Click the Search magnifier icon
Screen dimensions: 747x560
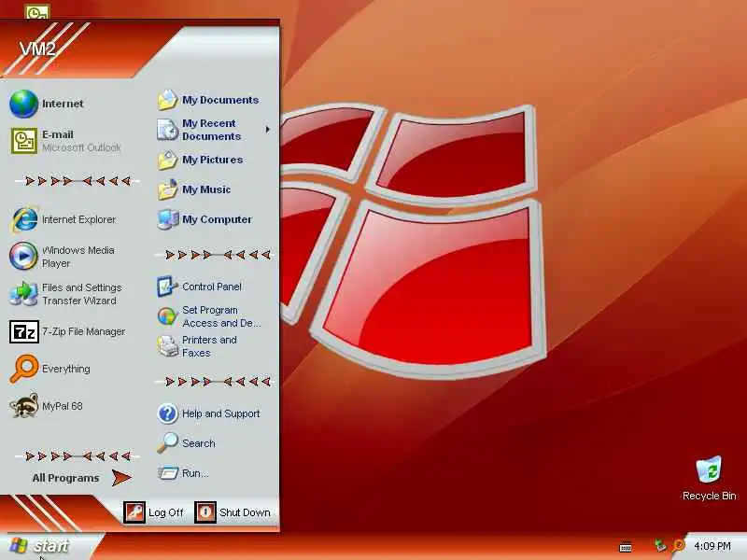168,442
